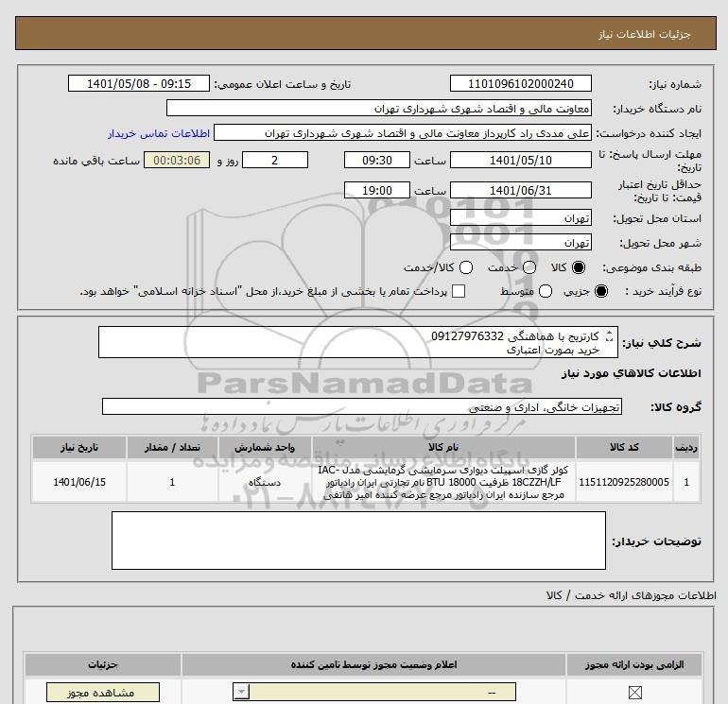728x704 pixels.
Task: Click the ردیف column header
Action: pos(686,447)
